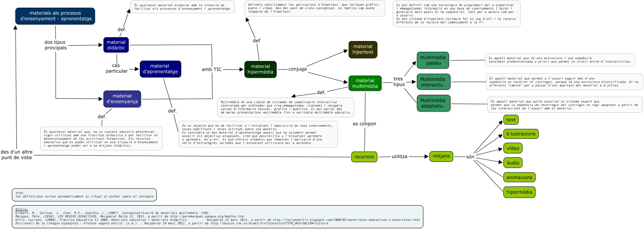
Task: Select the 'vídeo' node
Action: pos(513,148)
